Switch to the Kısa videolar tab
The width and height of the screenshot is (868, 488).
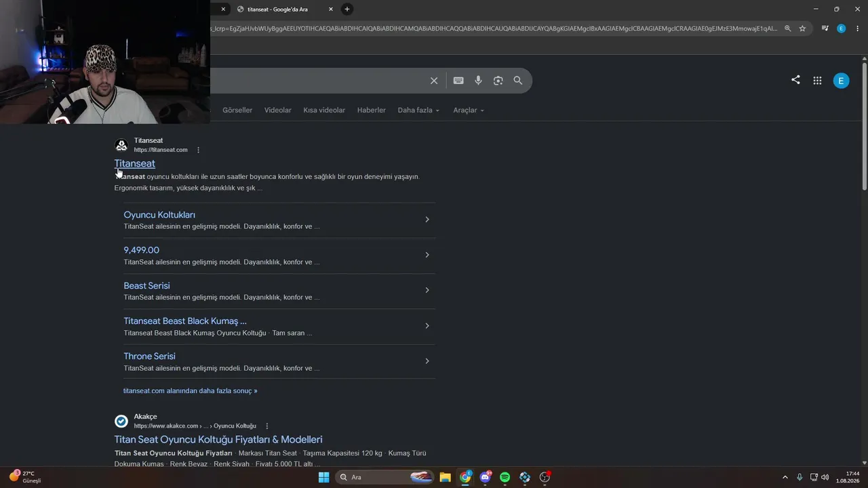point(324,110)
